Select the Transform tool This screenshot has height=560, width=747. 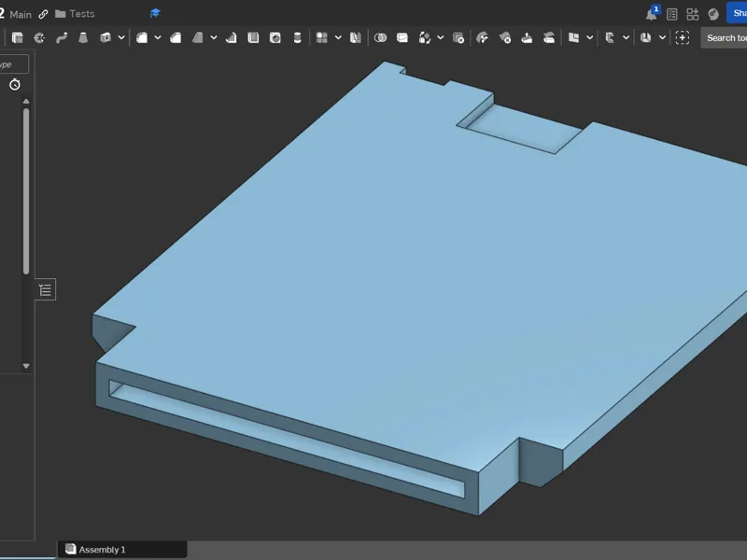(x=425, y=37)
